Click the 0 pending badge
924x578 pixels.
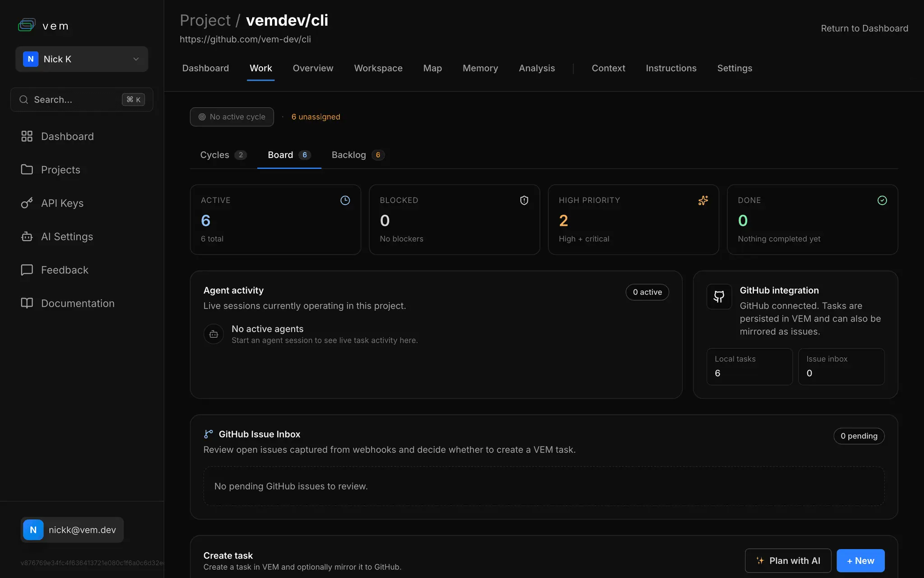[x=859, y=436]
